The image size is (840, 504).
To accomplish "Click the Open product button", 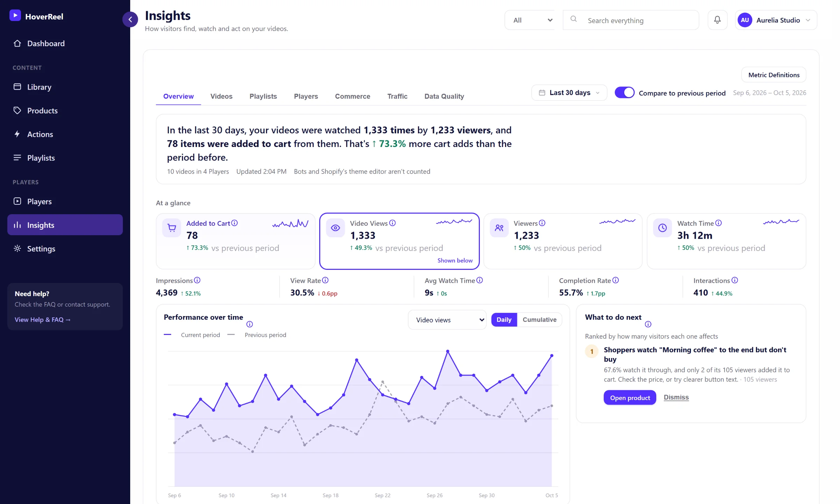I will 630,398.
